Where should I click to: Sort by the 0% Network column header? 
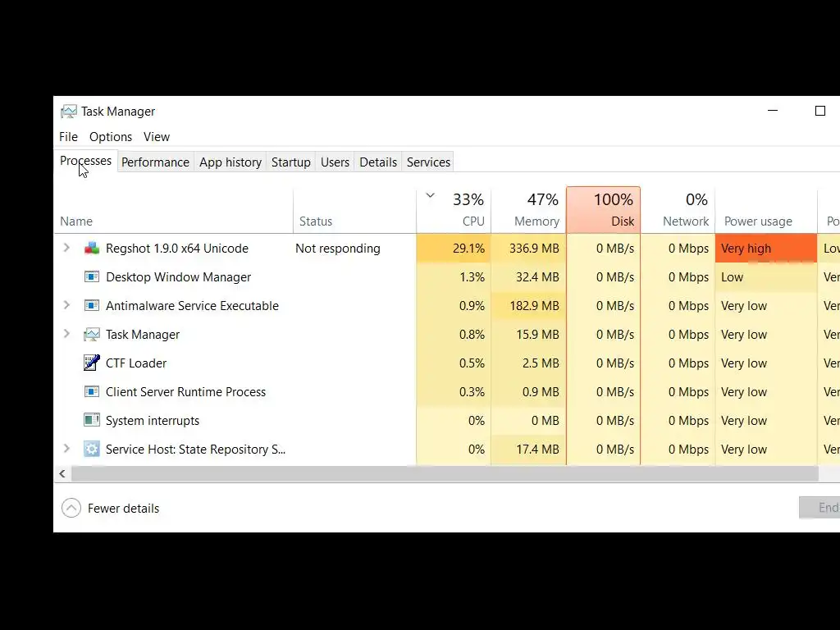678,211
